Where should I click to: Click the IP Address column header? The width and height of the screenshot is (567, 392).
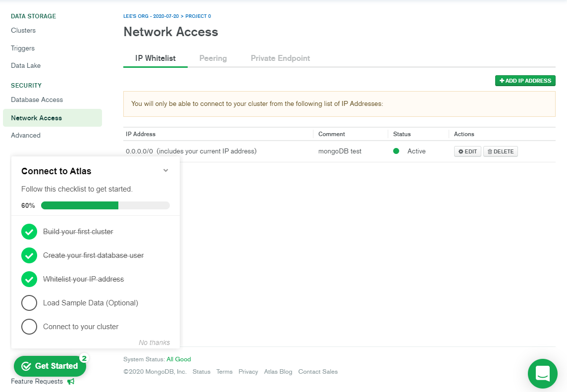[141, 134]
